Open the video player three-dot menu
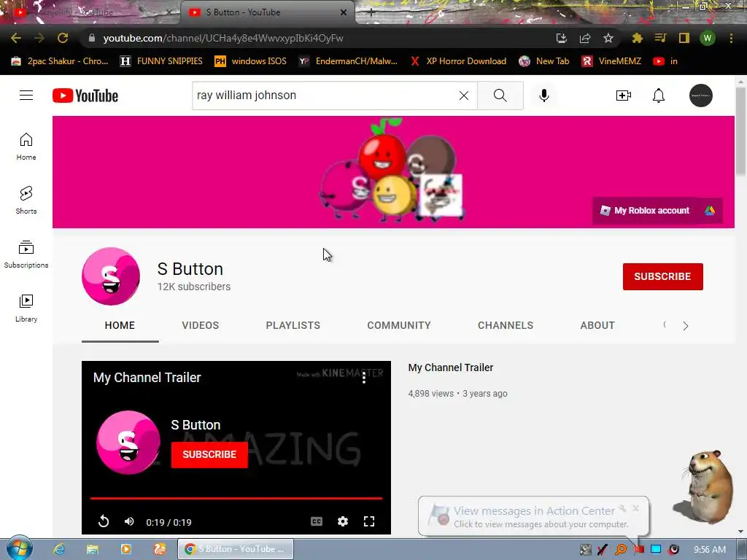This screenshot has height=560, width=747. (364, 378)
